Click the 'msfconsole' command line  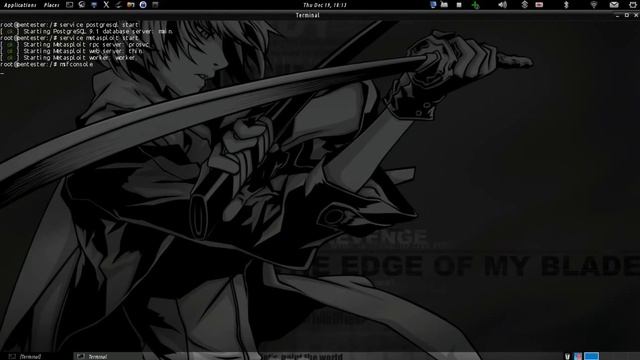pyautogui.click(x=47, y=64)
